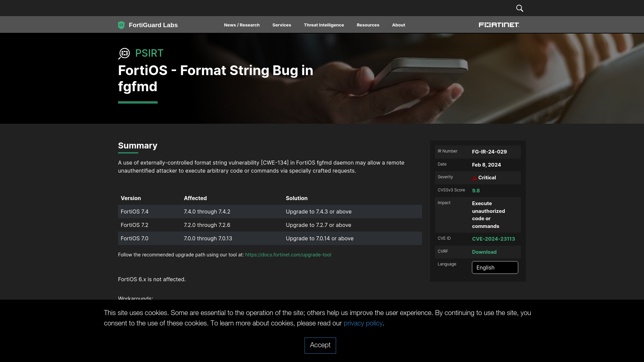The height and width of the screenshot is (362, 644).
Task: Open the English language dropdown
Action: click(x=495, y=267)
